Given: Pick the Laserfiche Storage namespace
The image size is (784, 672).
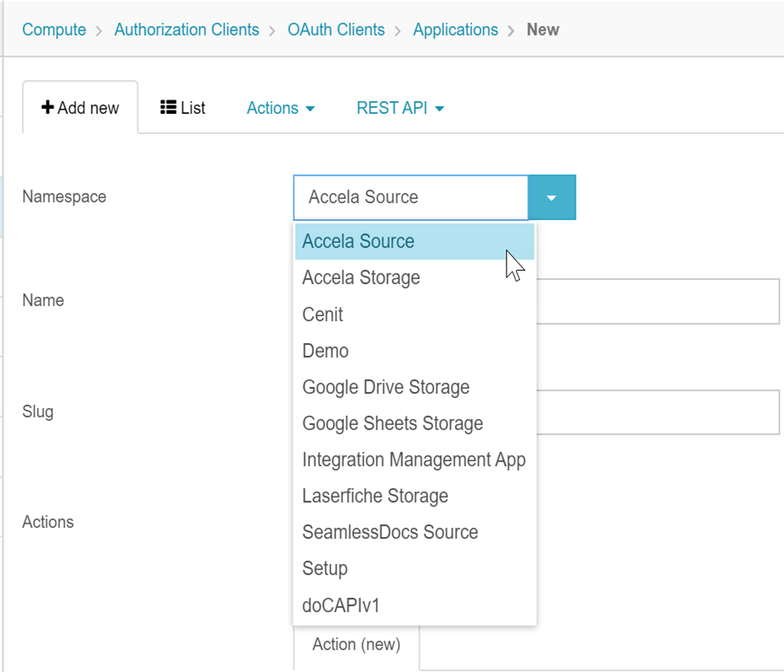Looking at the screenshot, I should [374, 496].
